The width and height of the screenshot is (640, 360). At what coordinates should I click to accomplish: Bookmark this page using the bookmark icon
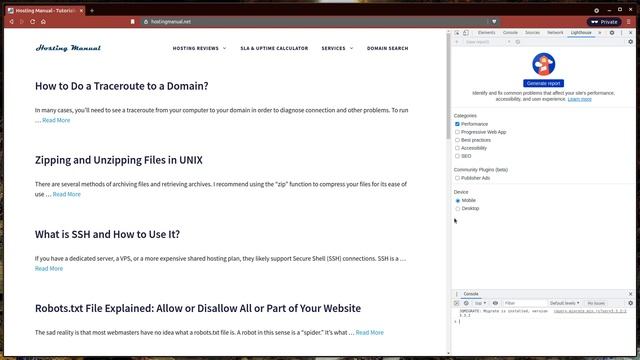[133, 22]
